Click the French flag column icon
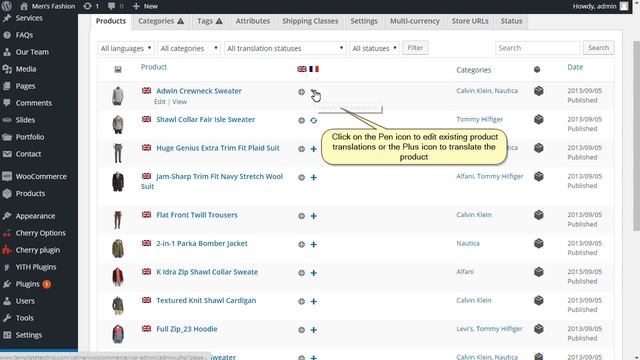The height and width of the screenshot is (360, 640). click(x=314, y=69)
